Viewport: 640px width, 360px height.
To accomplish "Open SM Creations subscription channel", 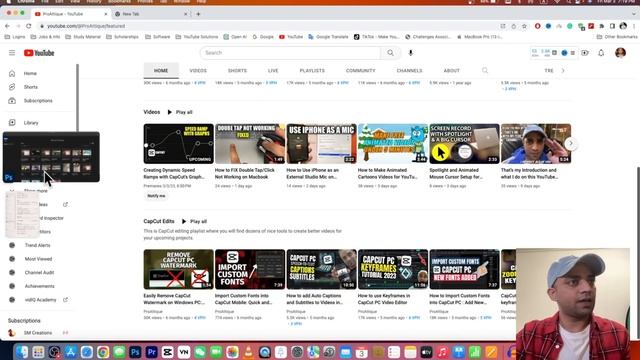I will click(38, 333).
